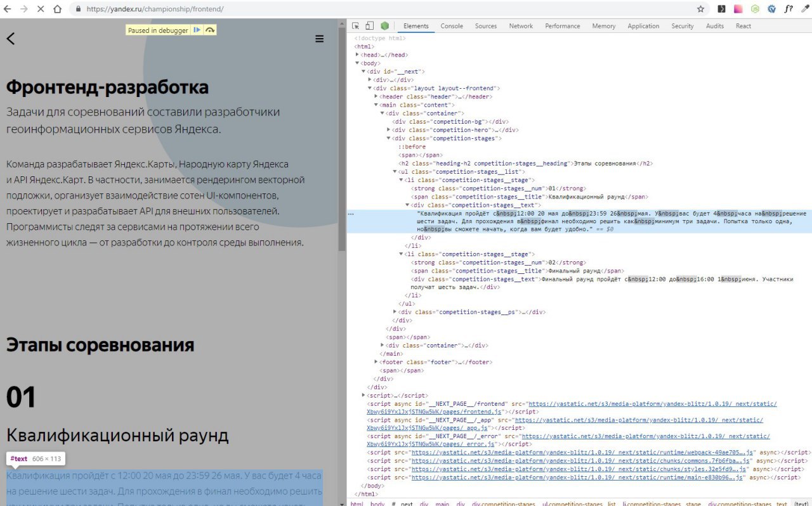Open the chunks/commons script link

[580, 461]
